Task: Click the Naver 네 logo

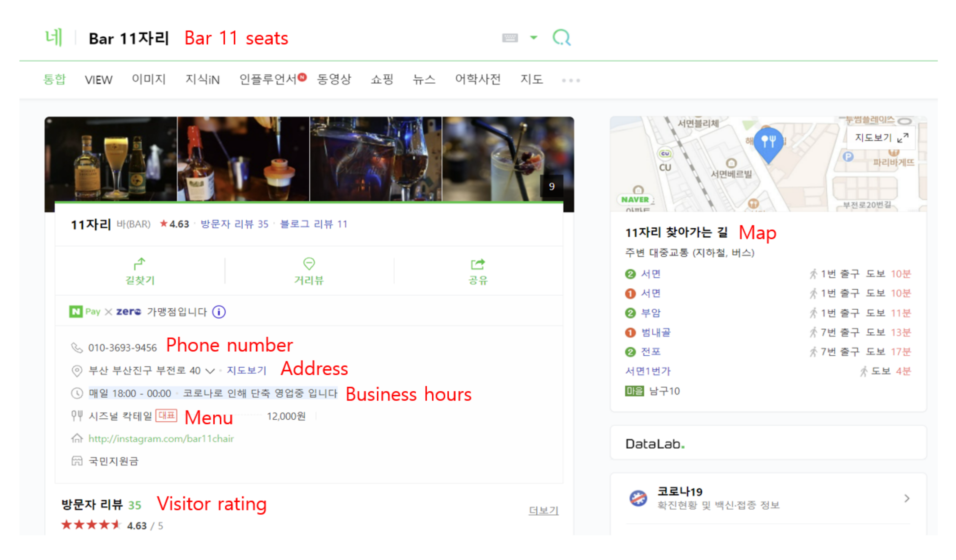Action: click(54, 38)
